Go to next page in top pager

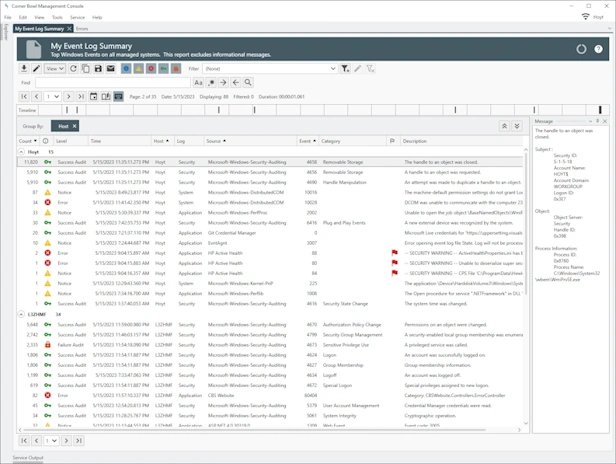68,97
